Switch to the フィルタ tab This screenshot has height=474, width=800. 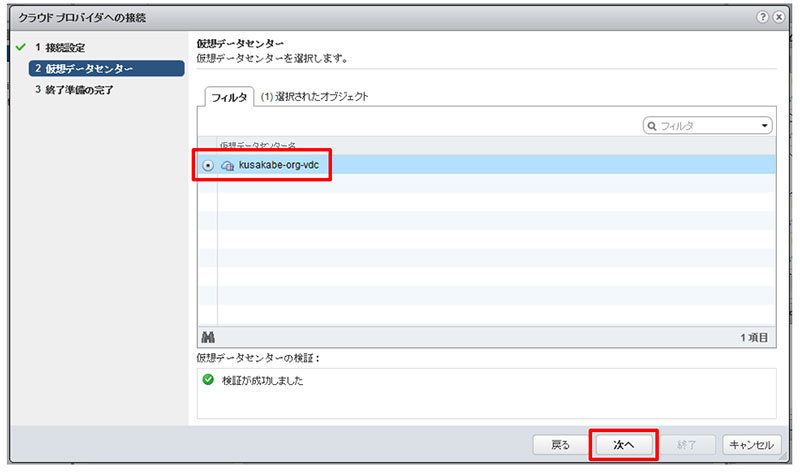click(x=229, y=97)
